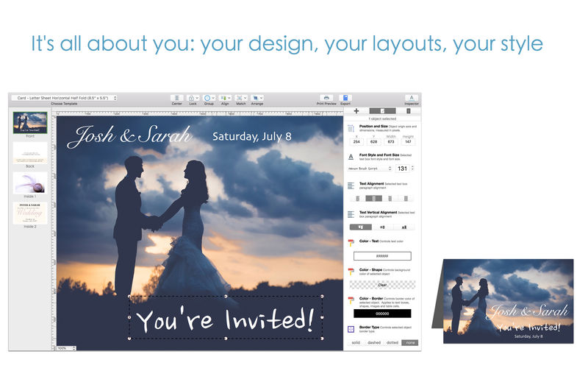Toggle the Inspector panel icon
The height and width of the screenshot is (368, 588).
[x=412, y=98]
